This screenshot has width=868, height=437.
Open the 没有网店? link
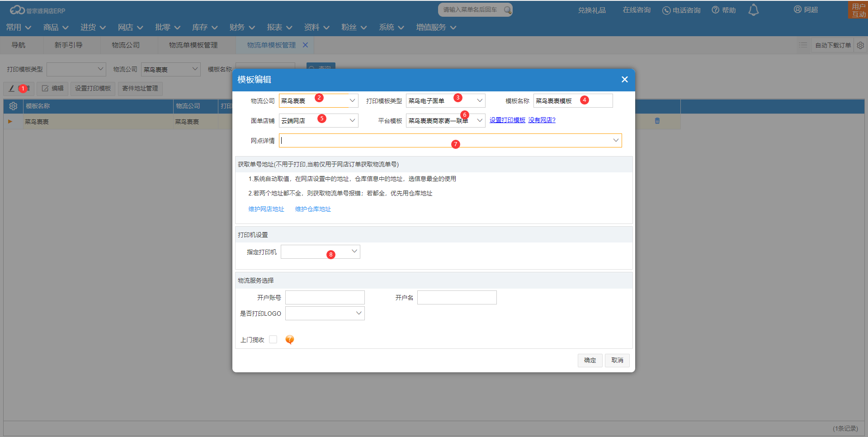pos(542,120)
